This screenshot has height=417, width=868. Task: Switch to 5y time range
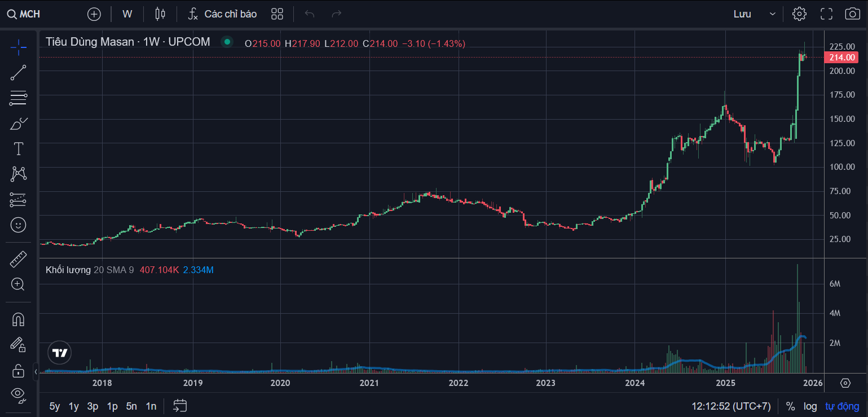(x=55, y=406)
